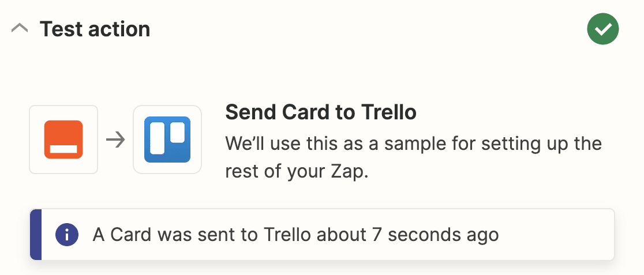Click the white check inside green circle
The height and width of the screenshot is (275, 644).
(x=603, y=29)
